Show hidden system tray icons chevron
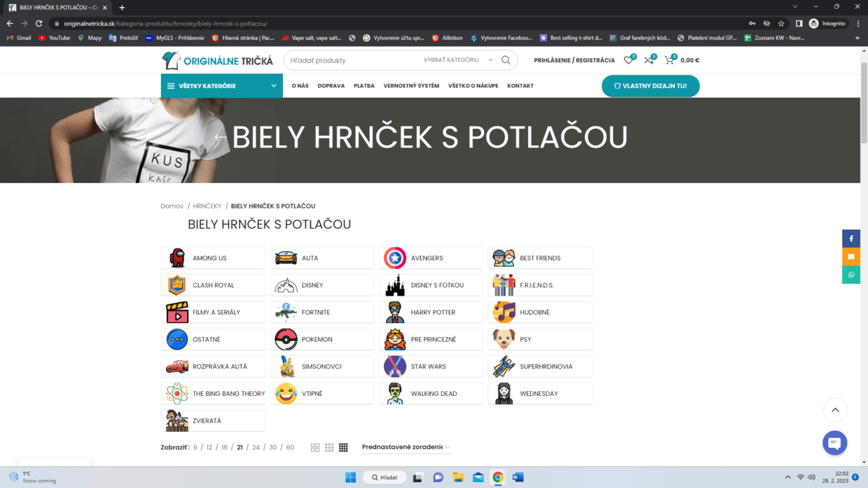 click(x=788, y=477)
